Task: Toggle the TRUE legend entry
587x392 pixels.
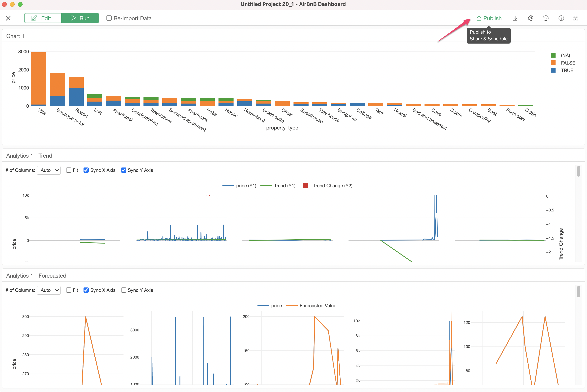Action: pos(567,70)
